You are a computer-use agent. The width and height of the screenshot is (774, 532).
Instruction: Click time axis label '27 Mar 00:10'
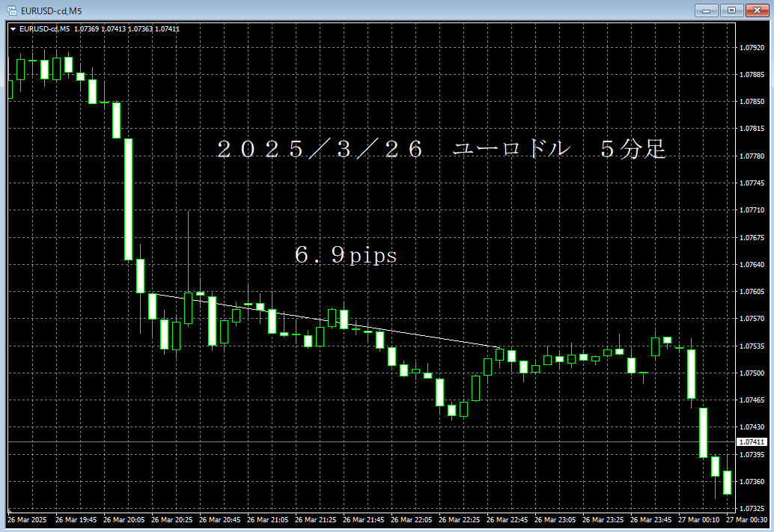pos(698,520)
